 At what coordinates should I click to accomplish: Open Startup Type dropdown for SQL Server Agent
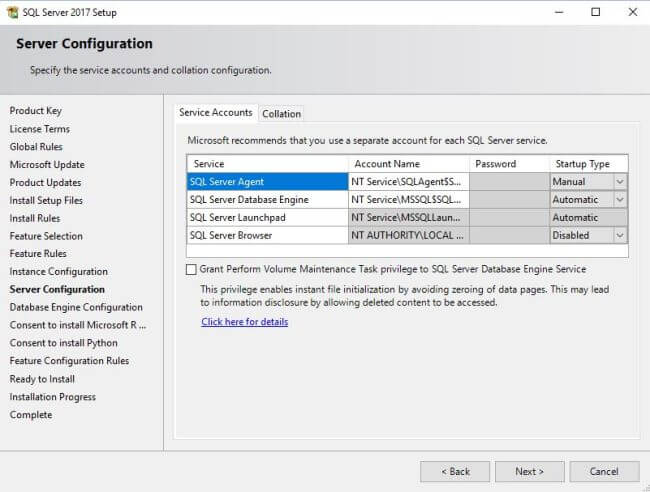tap(620, 182)
